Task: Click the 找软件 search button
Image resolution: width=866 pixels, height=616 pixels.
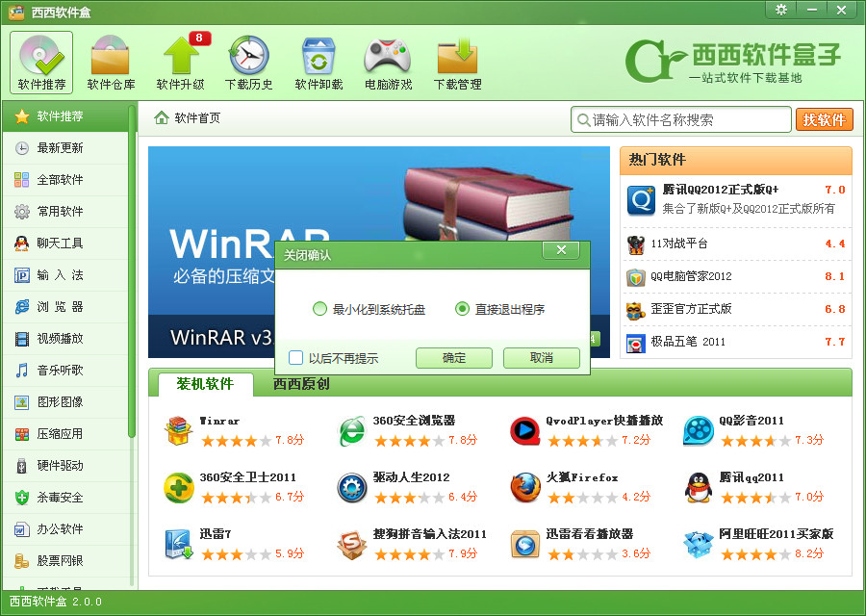Action: click(824, 119)
